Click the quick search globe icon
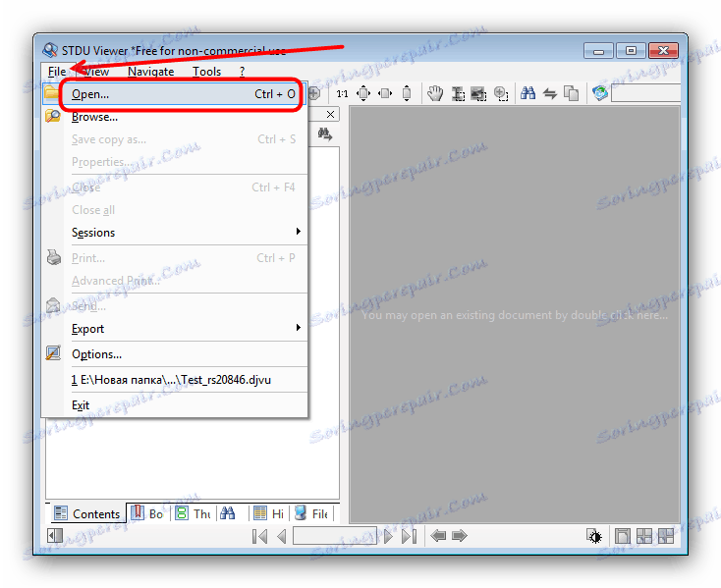The height and width of the screenshot is (588, 721). (x=600, y=93)
